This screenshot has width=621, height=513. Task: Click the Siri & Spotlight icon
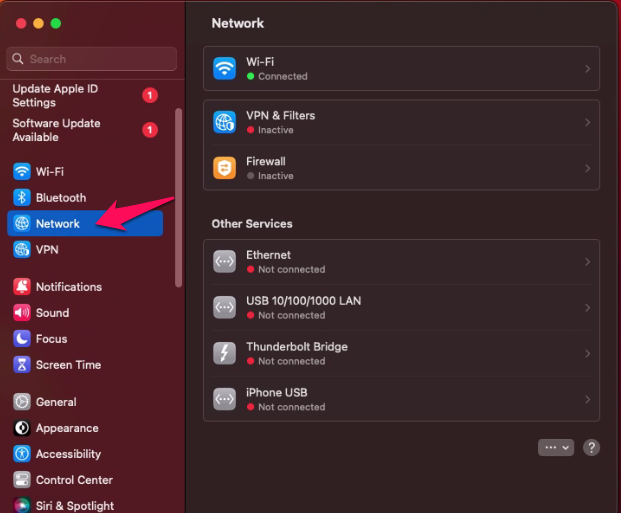pos(22,505)
